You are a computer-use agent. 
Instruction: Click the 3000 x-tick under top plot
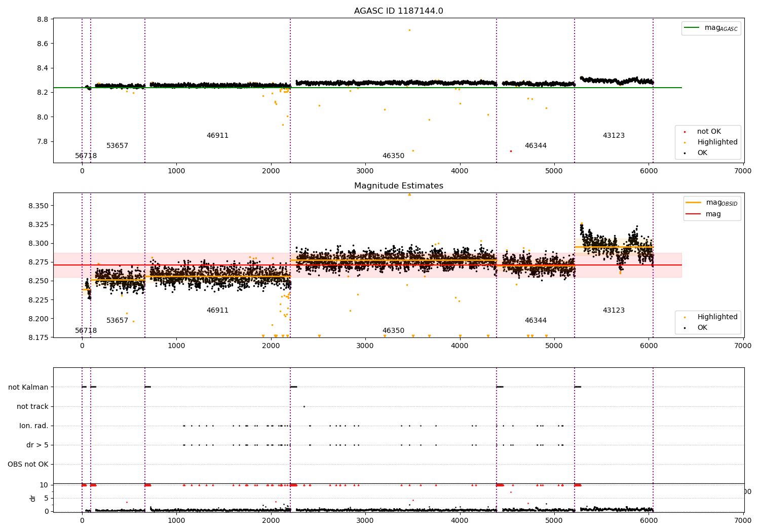pyautogui.click(x=365, y=171)
